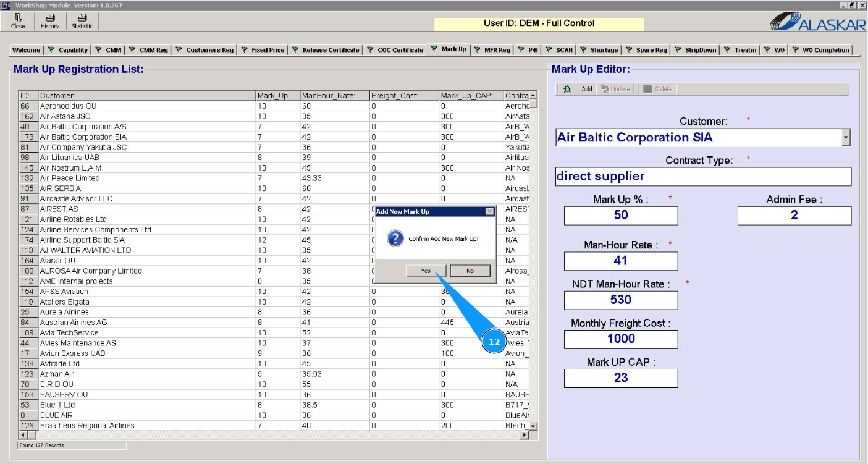Viewport: 868px width, 464px height.
Task: Click the NDT Man-Hour Rate field
Action: 621,300
